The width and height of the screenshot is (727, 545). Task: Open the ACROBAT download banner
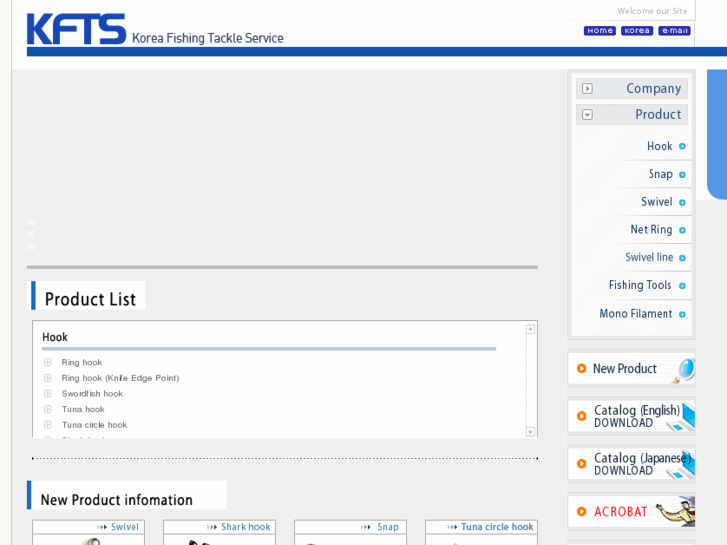coord(631,512)
